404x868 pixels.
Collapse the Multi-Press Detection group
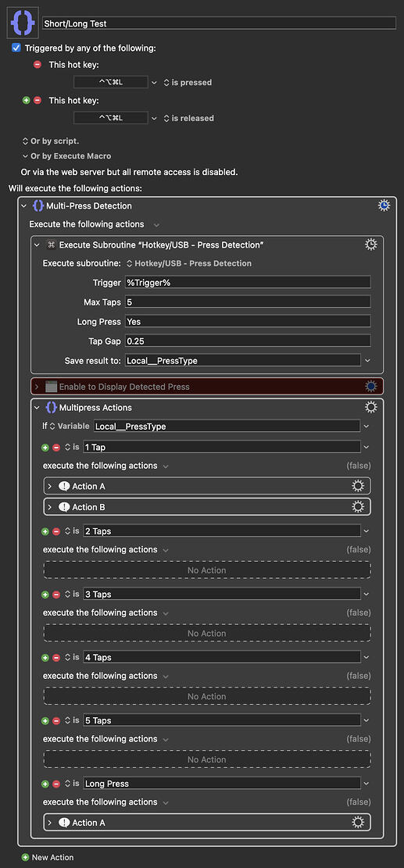(x=23, y=205)
